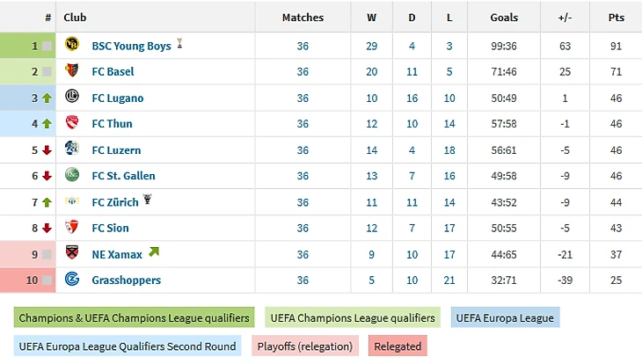The height and width of the screenshot is (364, 642).
Task: Click the red down arrow for FC Luzern
Action: 47,150
